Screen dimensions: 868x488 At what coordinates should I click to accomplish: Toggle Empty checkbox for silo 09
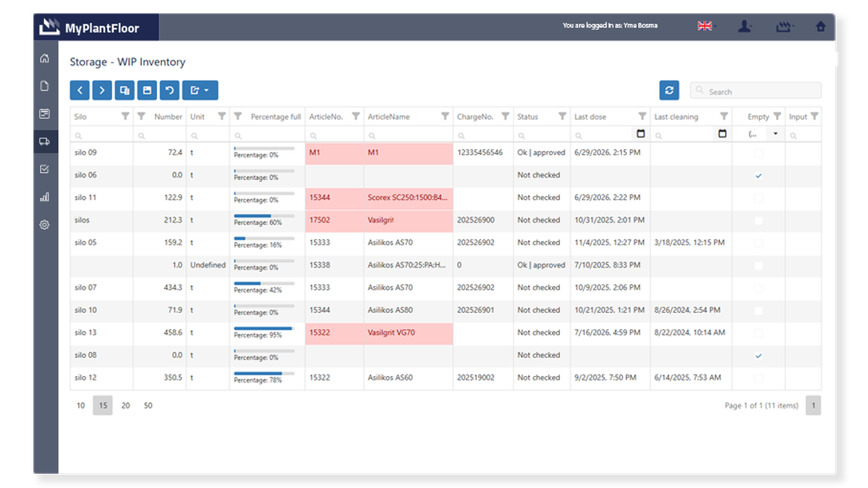(x=758, y=153)
